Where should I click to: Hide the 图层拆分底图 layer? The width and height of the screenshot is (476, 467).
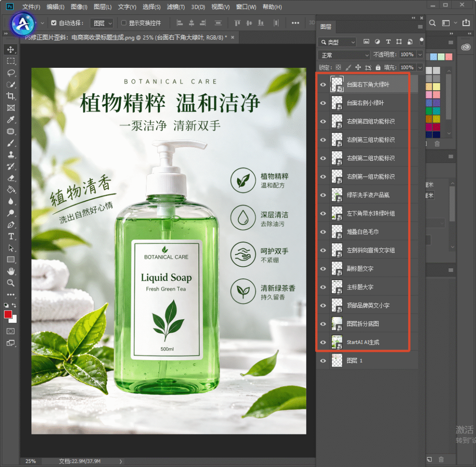coord(323,324)
